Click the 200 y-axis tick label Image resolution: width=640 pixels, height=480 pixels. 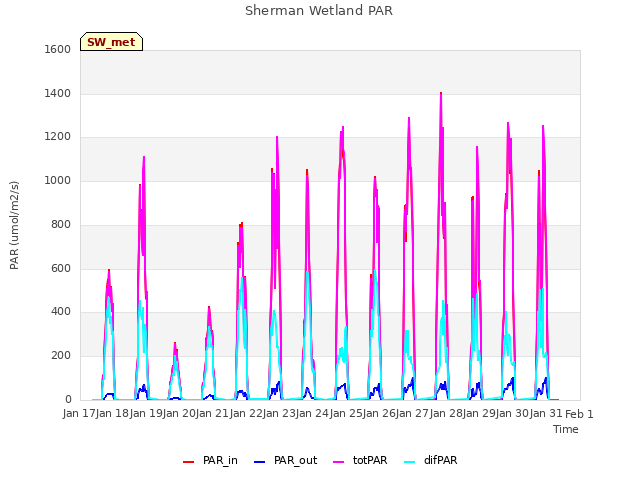61,356
